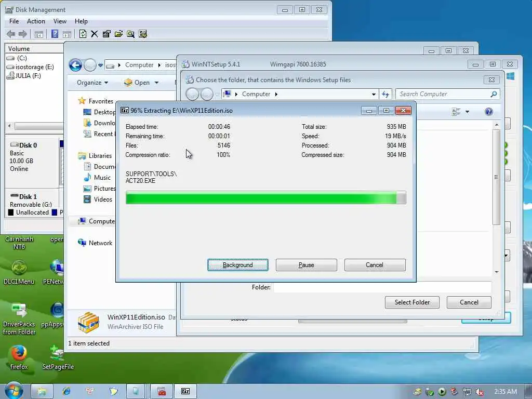Select Videos in Explorer navigation pane
The height and width of the screenshot is (399, 532).
[x=103, y=199]
